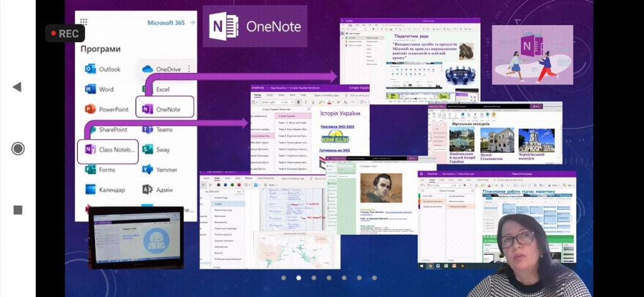
Task: Open the Sway app
Action: pyautogui.click(x=156, y=150)
